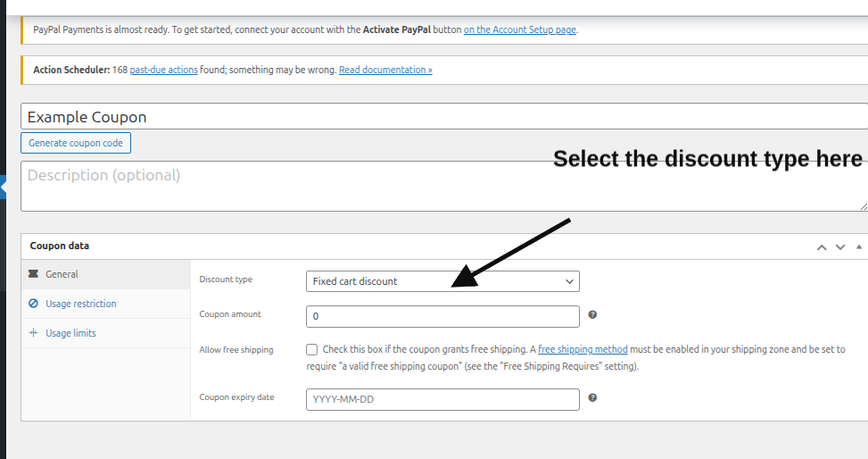The width and height of the screenshot is (868, 459).
Task: Click the help icon beside Coupon expiry date
Action: click(x=592, y=397)
